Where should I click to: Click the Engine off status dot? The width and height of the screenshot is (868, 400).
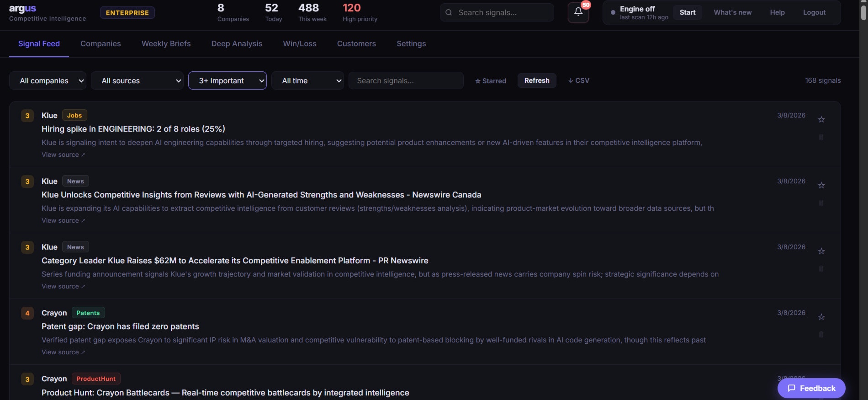click(x=613, y=12)
